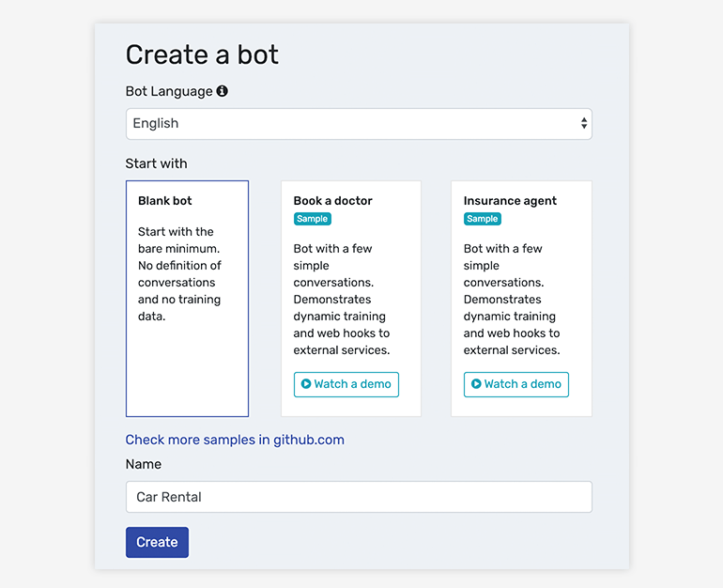Click the Bot Language info icon
This screenshot has width=723, height=588.
click(x=223, y=91)
